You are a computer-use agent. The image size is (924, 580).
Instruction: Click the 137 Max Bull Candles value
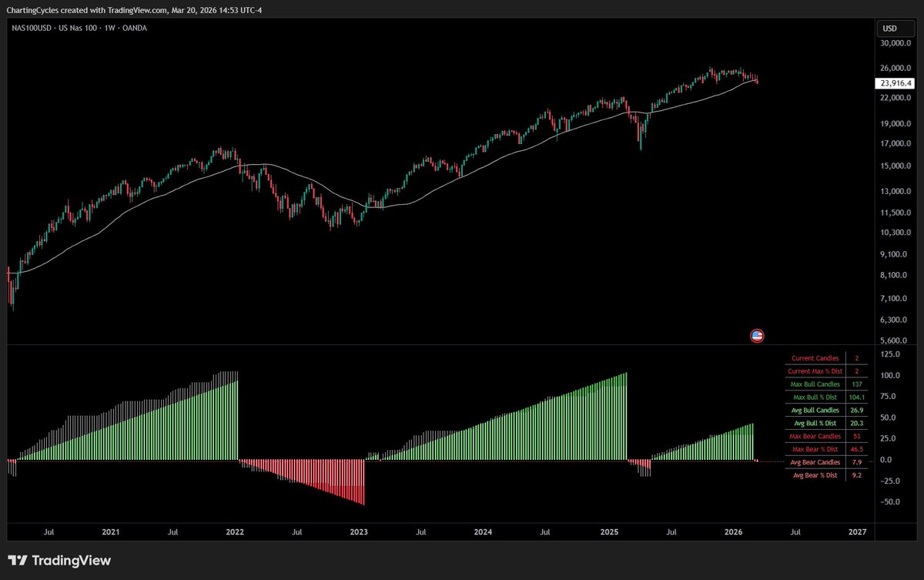coord(856,384)
